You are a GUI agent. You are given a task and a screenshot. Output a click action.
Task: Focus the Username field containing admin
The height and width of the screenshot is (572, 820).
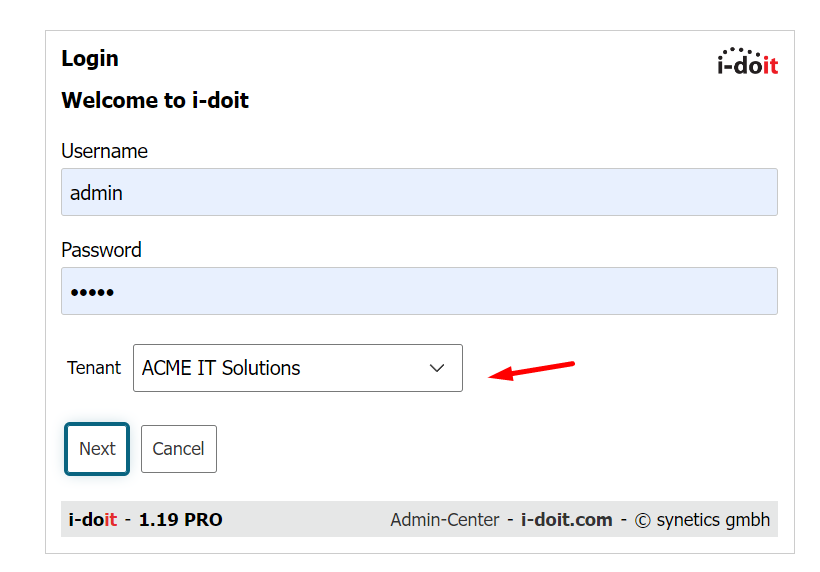[x=419, y=192]
